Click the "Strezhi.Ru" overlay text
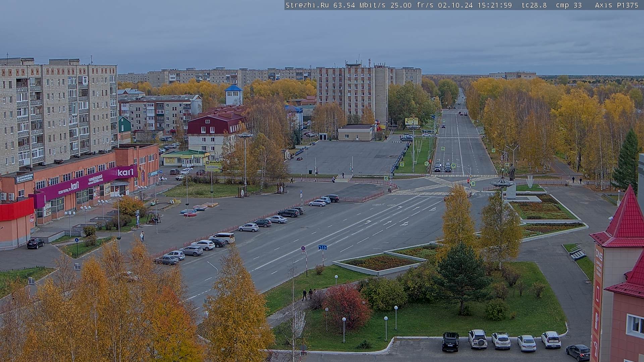The width and height of the screenshot is (644, 362). [x=307, y=5]
